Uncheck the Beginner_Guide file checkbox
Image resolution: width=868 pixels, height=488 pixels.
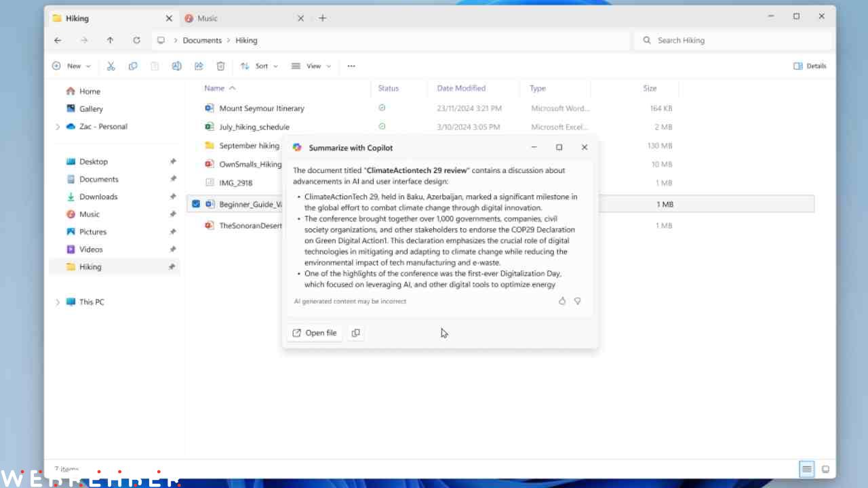pos(196,204)
